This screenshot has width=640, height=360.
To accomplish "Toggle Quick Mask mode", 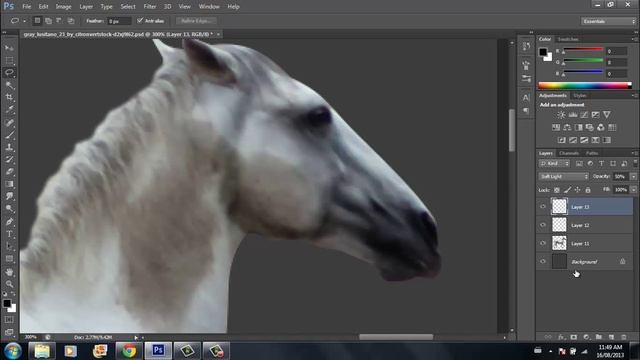I will (9, 320).
